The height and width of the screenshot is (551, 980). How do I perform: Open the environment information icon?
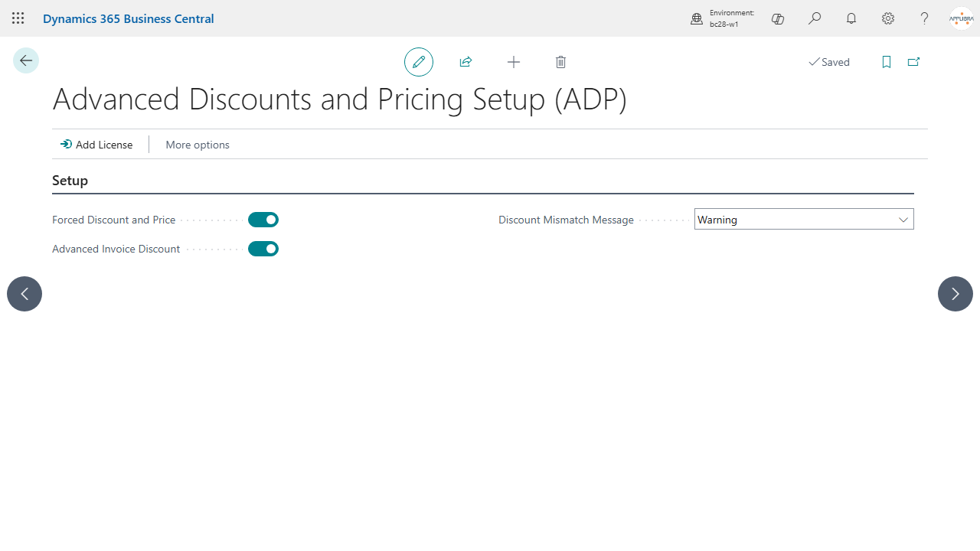tap(697, 18)
